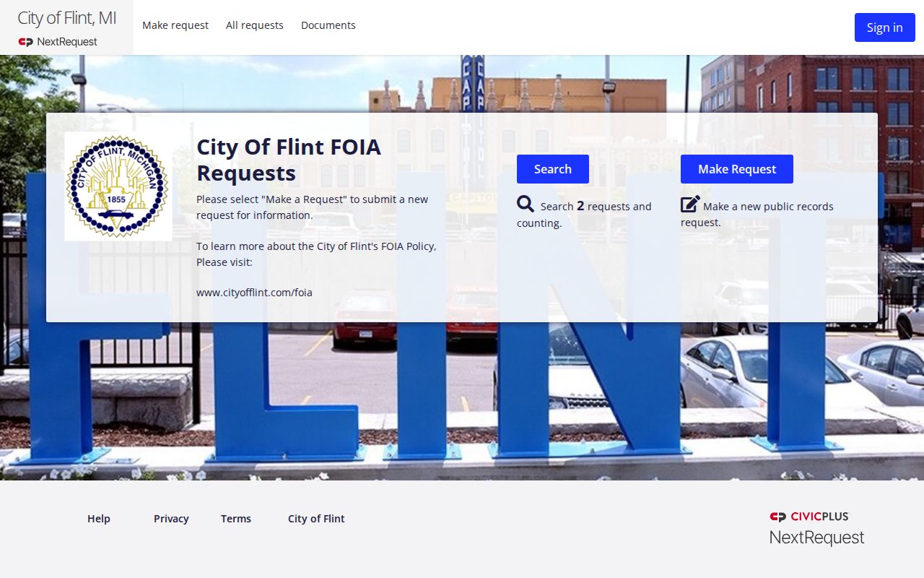The image size is (924, 578).
Task: Click the pencil edit icon by Make a new request
Action: 690,204
